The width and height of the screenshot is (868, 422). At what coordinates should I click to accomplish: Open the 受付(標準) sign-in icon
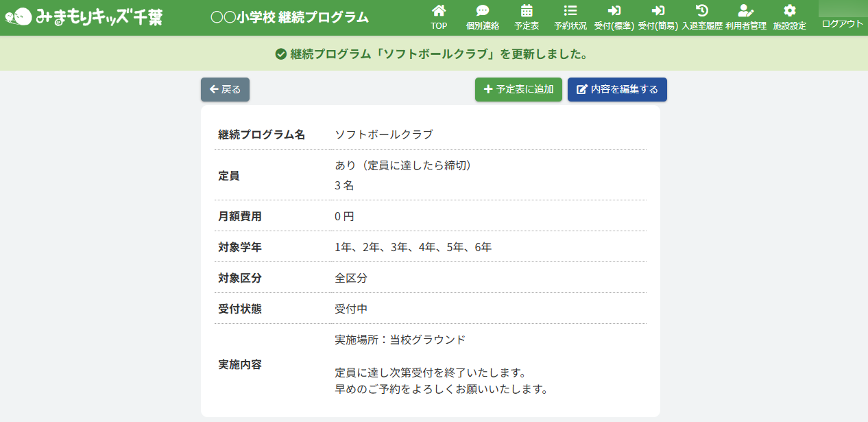(614, 11)
